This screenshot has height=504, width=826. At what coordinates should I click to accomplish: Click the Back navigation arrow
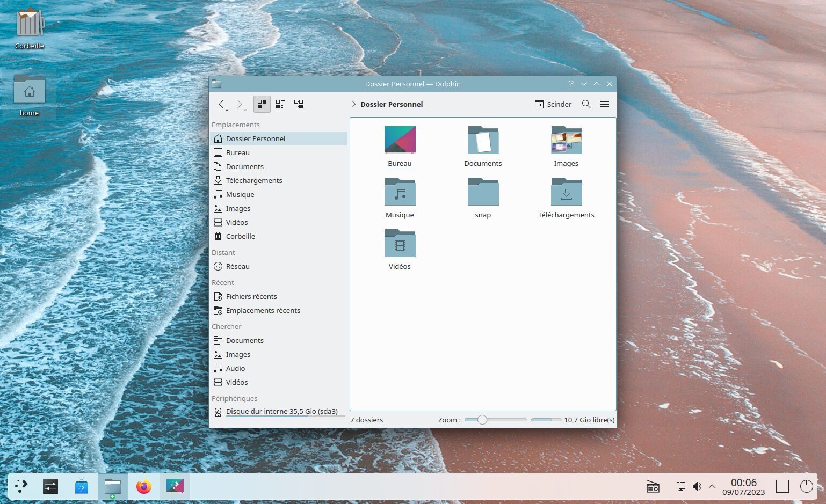pos(221,104)
